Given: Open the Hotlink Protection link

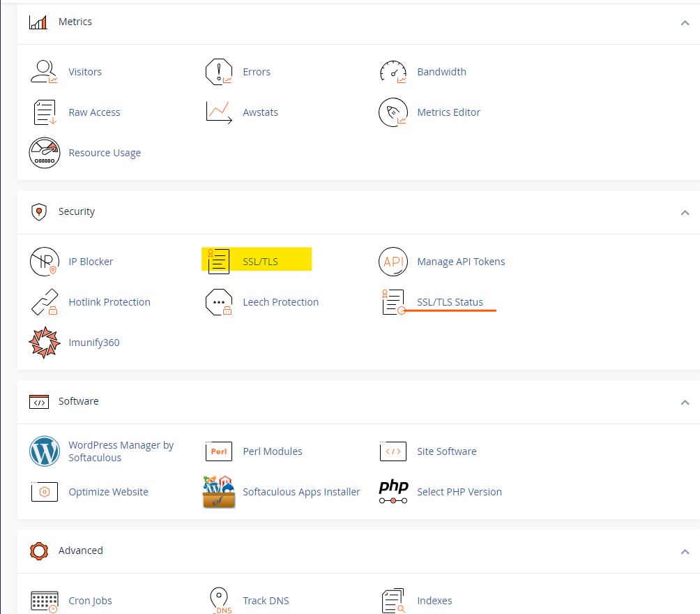Looking at the screenshot, I should 109,302.
